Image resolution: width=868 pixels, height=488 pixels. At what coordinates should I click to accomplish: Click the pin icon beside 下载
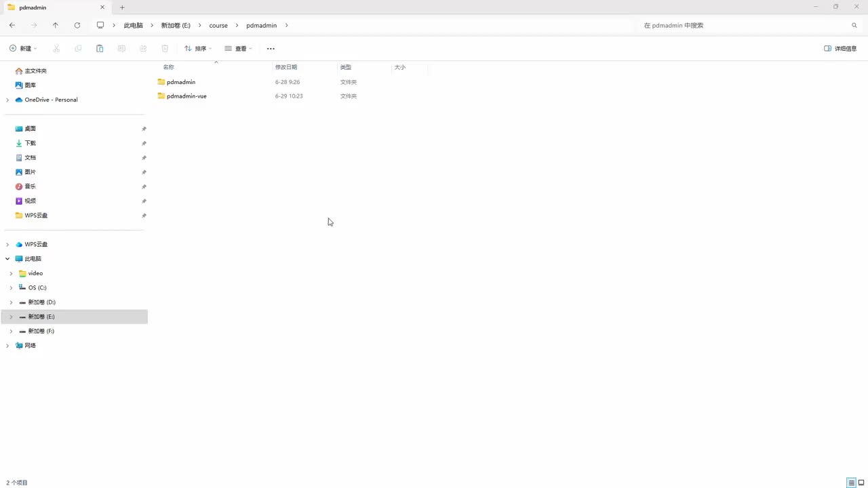[x=144, y=143]
